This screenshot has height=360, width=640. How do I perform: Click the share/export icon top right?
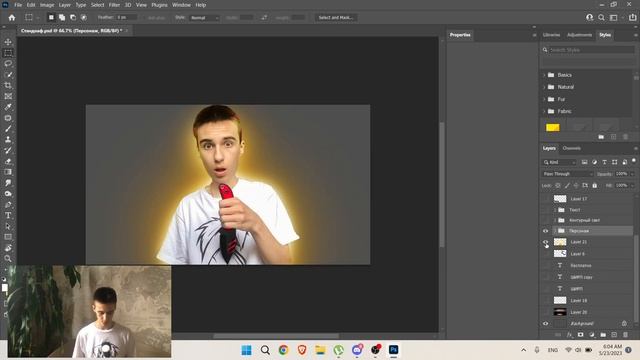tap(632, 18)
